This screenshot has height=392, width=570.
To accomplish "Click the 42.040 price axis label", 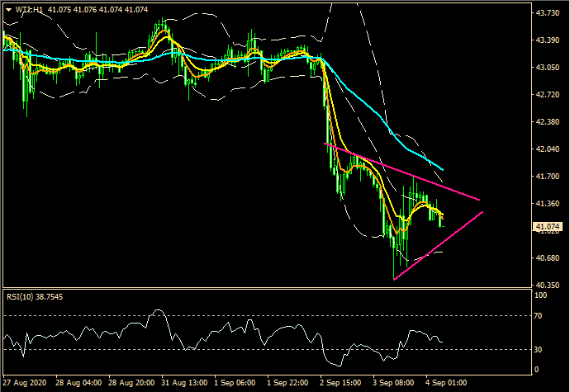I will coord(549,149).
